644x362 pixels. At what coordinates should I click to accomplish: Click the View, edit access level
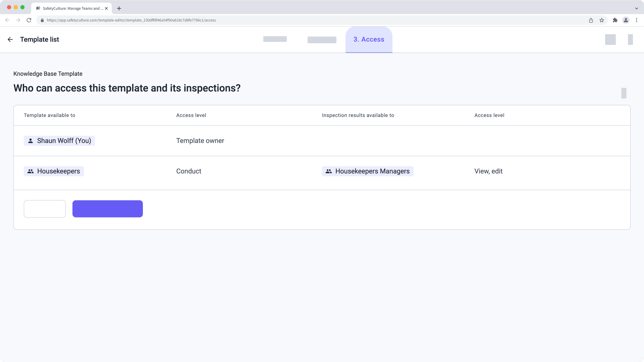pos(488,171)
